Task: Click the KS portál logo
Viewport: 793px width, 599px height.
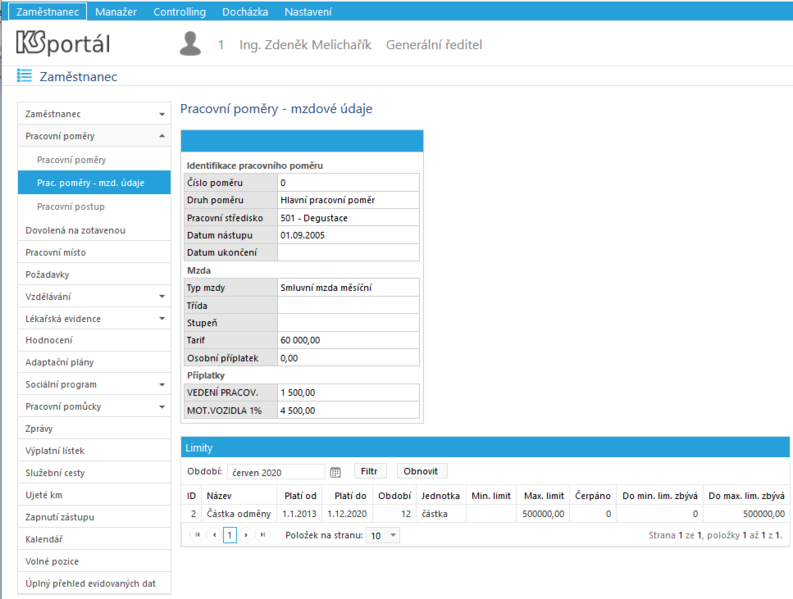Action: pos(63,43)
